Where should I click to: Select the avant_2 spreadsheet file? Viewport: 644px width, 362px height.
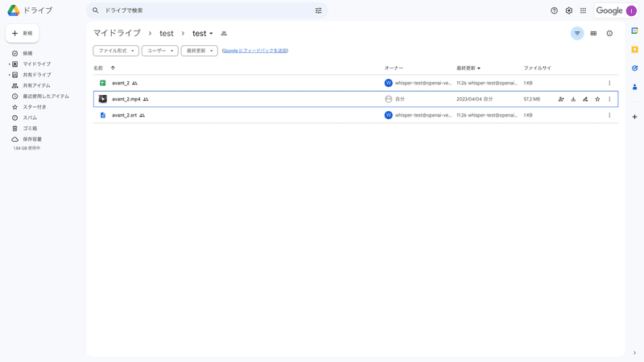356,83
